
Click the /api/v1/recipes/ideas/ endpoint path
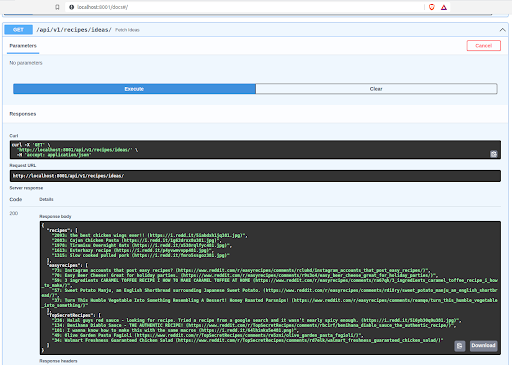pyautogui.click(x=74, y=30)
